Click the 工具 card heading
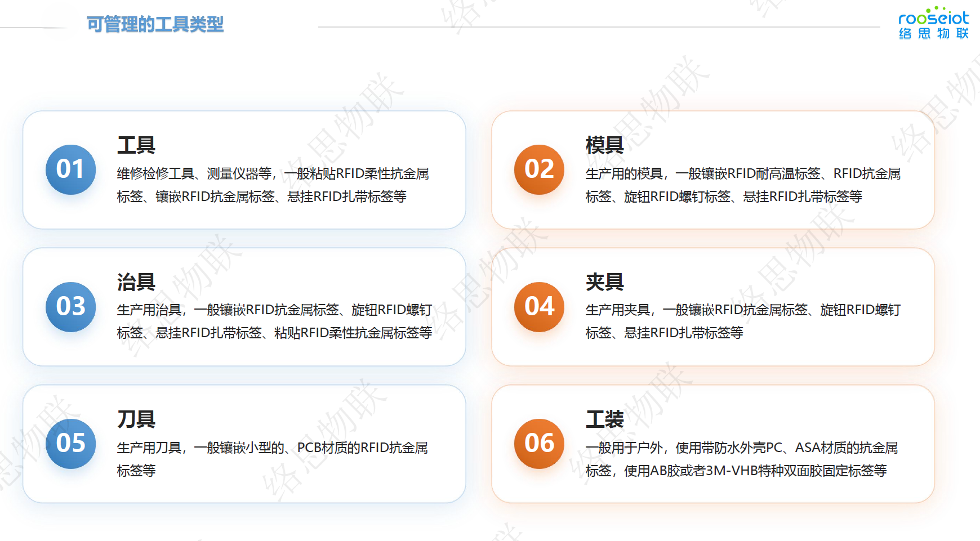980x541 pixels. 136,145
